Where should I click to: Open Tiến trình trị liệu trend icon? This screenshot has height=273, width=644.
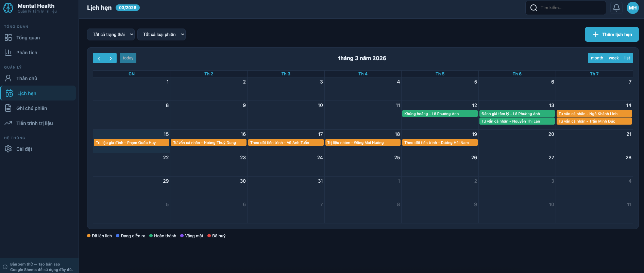(x=8, y=123)
